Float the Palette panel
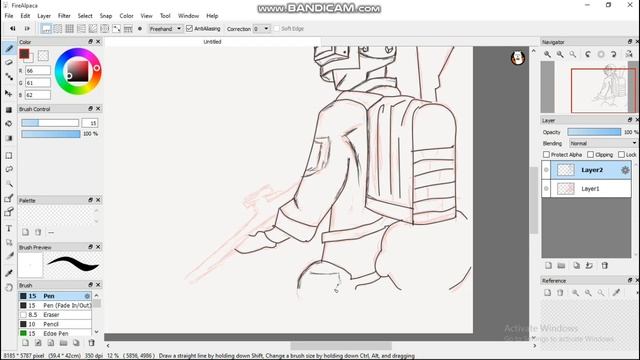Image resolution: width=640 pixels, height=360 pixels. [91, 200]
